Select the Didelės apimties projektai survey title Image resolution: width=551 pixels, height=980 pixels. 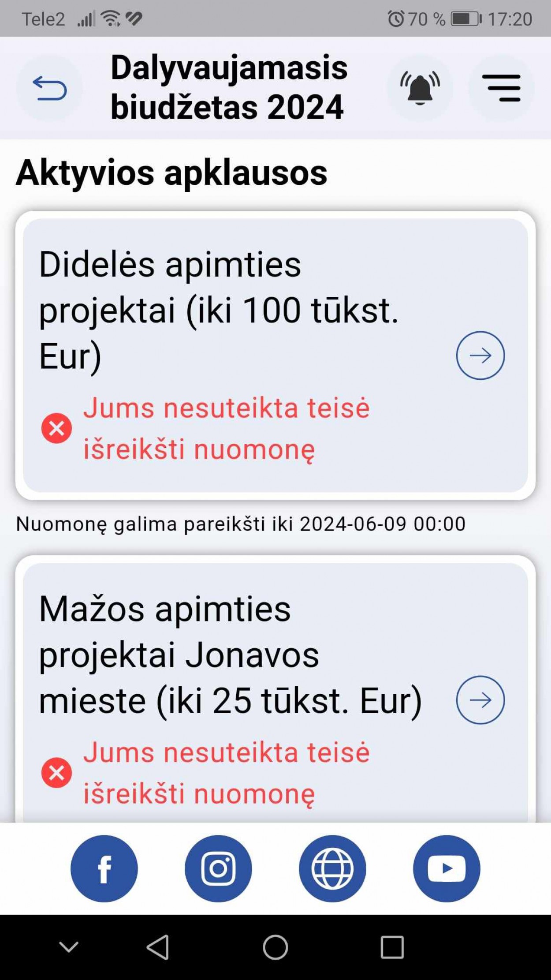coord(218,310)
